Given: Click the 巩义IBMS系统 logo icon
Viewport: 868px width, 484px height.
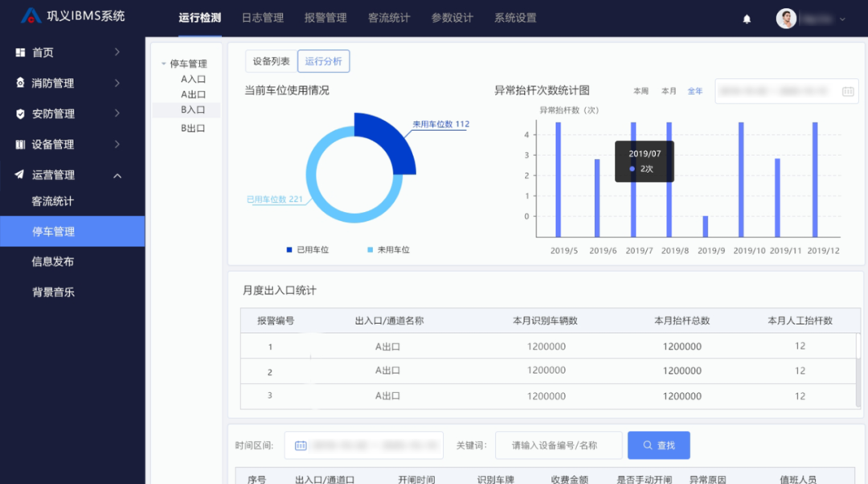Looking at the screenshot, I should point(31,16).
